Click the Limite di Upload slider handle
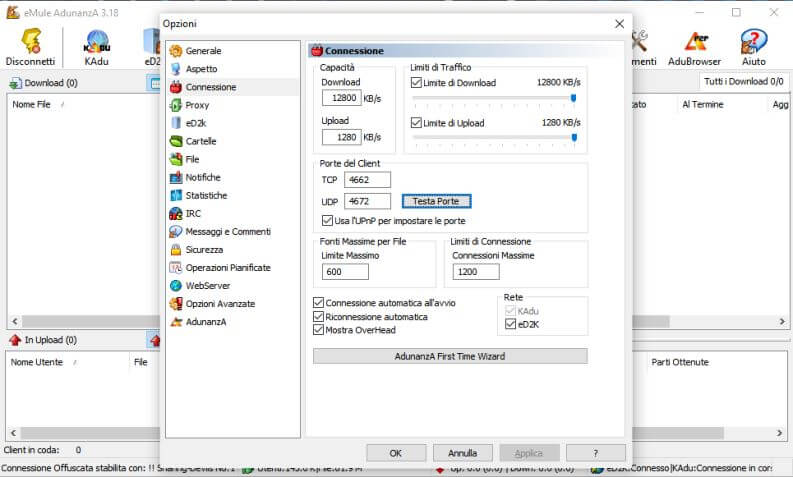 click(574, 138)
